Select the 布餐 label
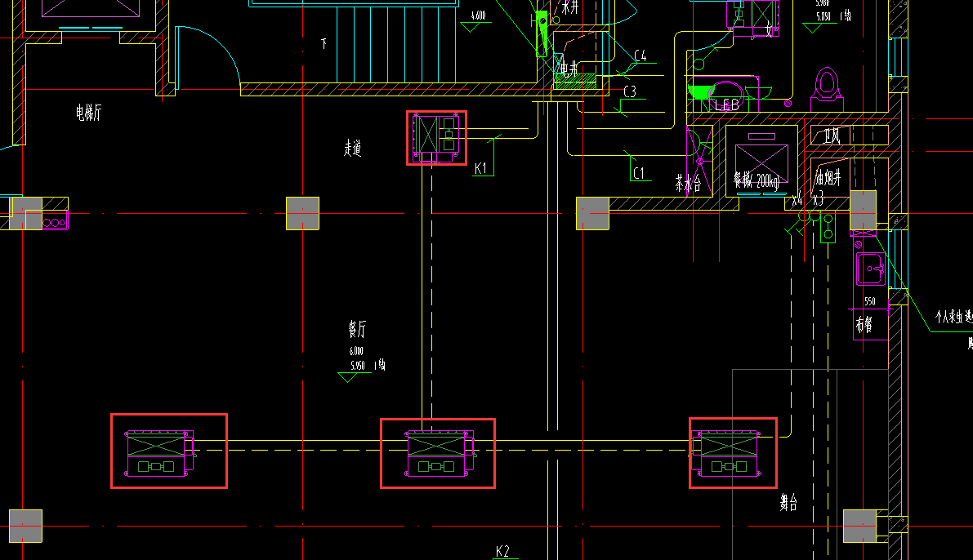The width and height of the screenshot is (973, 560). pos(864,324)
